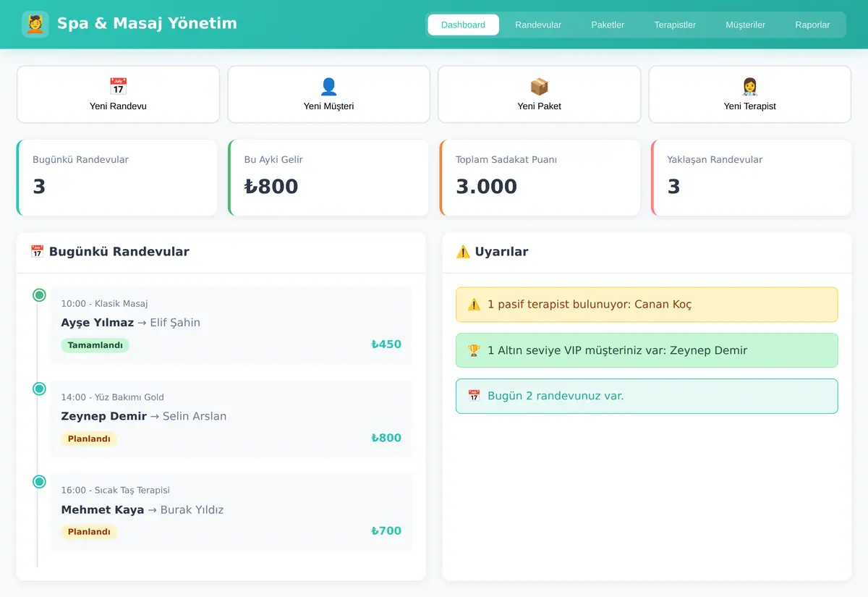Open the Bu Ayki Gelir stat card
This screenshot has width=868, height=597.
click(328, 178)
